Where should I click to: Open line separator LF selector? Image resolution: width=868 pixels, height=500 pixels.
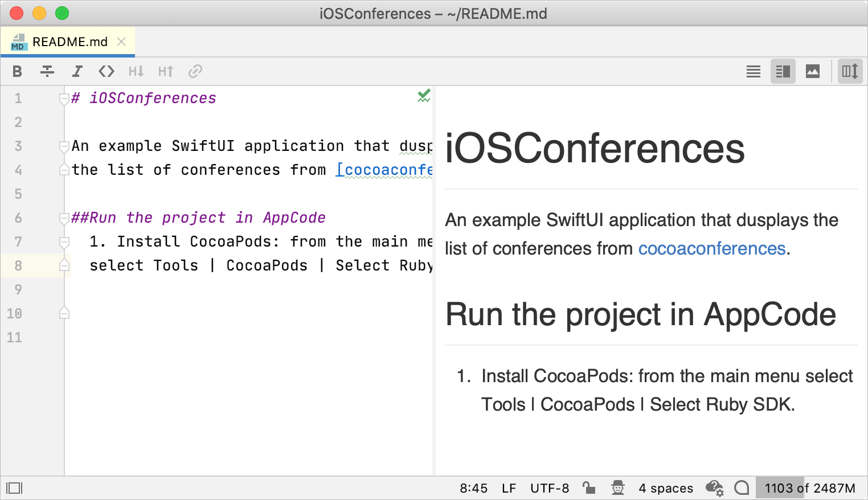pos(509,488)
